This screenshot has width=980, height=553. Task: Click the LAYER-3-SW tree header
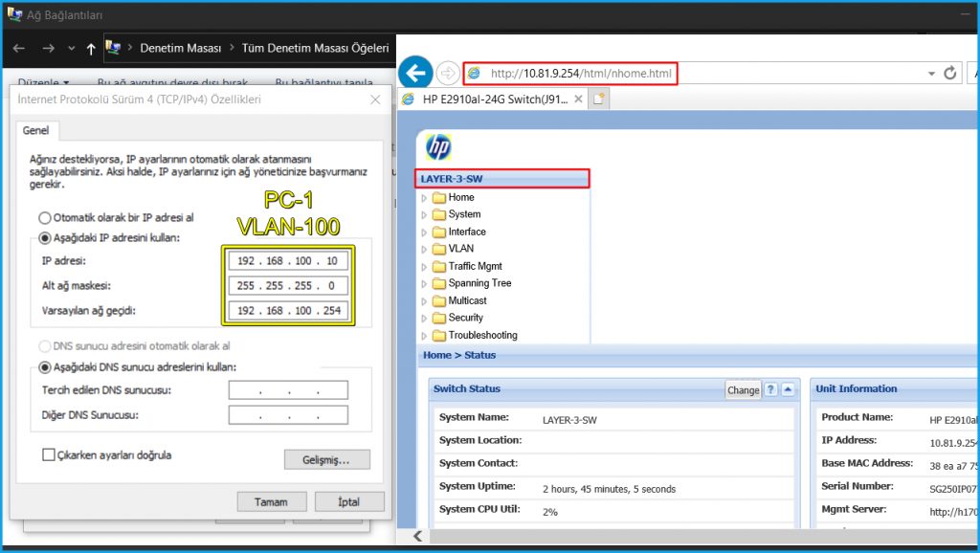(501, 179)
